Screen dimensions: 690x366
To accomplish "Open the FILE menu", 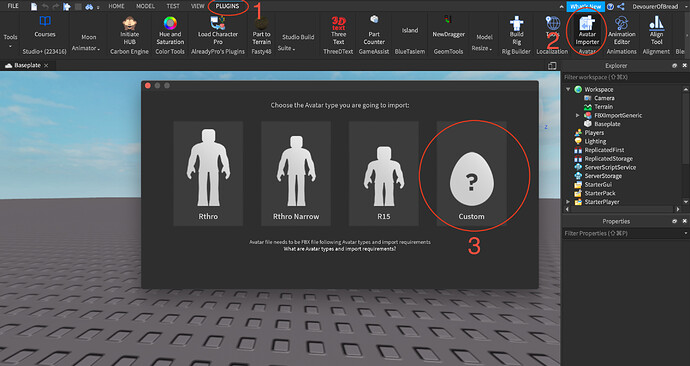I will pyautogui.click(x=13, y=6).
